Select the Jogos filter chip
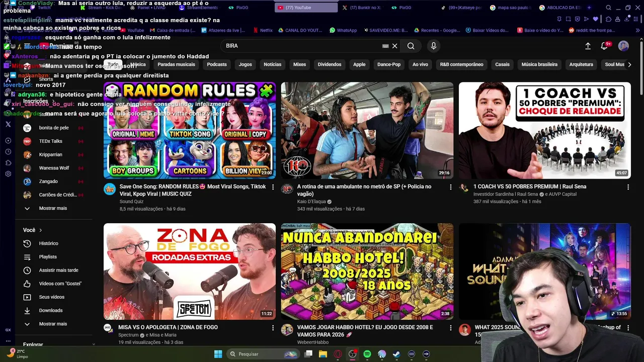 [246, 64]
